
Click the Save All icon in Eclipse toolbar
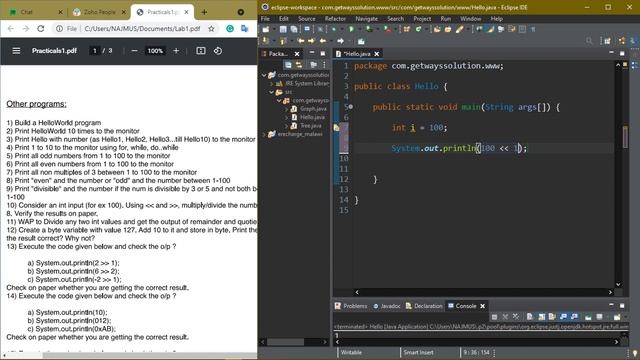[293, 29]
